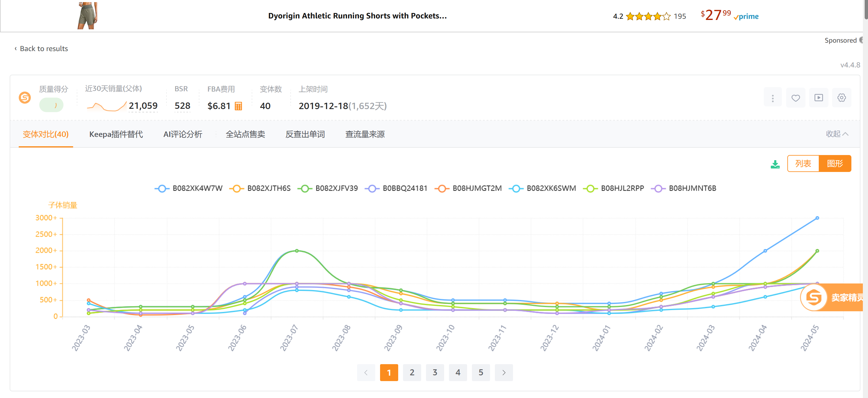Go to next legend page arrow
868x398 pixels.
click(504, 372)
